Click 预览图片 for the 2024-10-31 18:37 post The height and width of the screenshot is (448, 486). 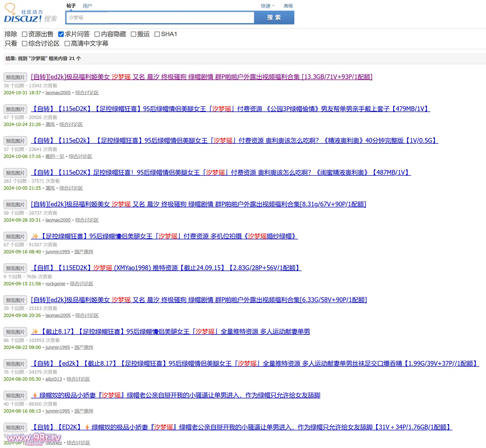[x=15, y=77]
